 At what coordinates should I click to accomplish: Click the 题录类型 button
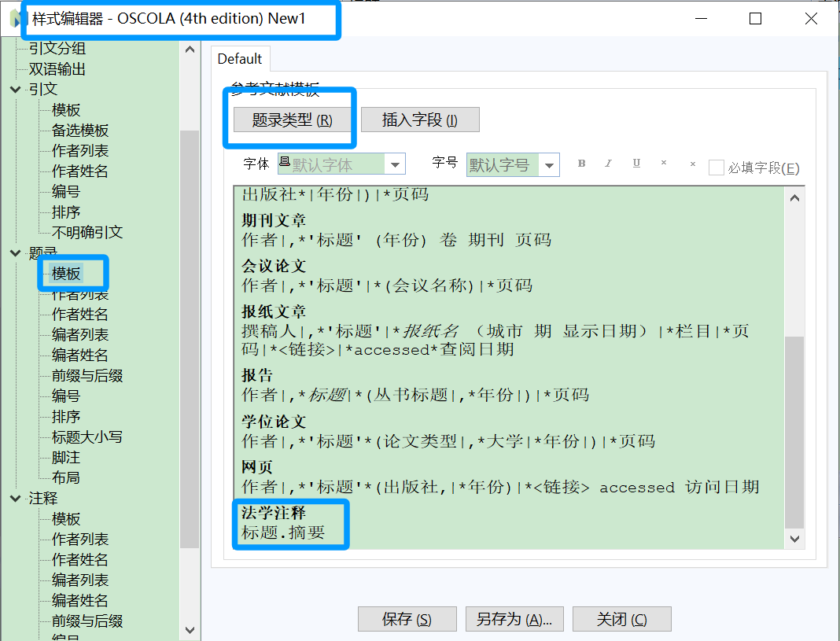tap(290, 120)
